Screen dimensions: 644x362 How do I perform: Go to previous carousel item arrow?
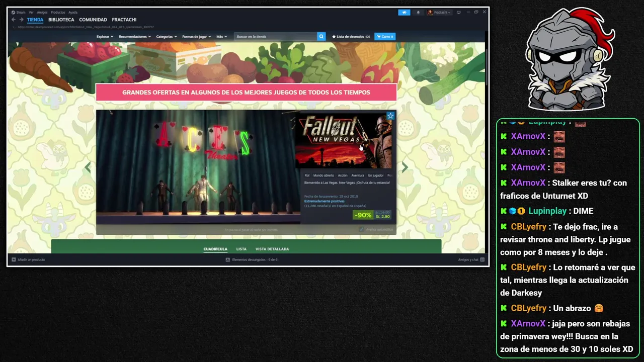tap(88, 167)
